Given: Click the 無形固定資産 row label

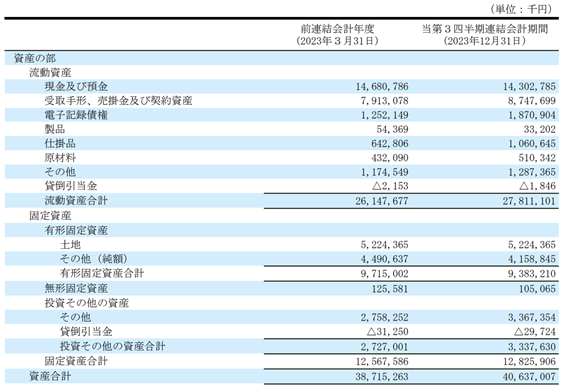Looking at the screenshot, I should pos(76,288).
